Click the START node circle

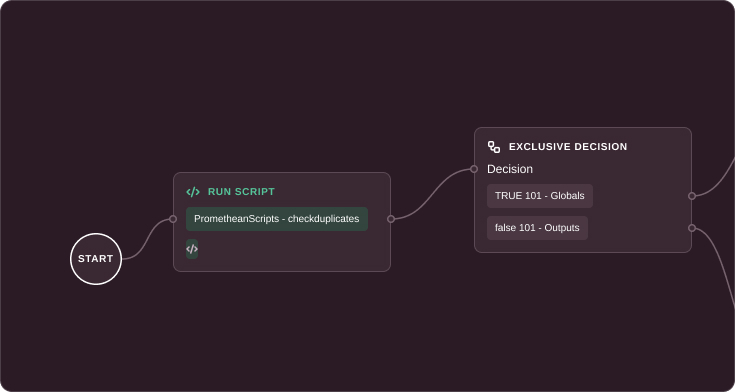coord(96,259)
